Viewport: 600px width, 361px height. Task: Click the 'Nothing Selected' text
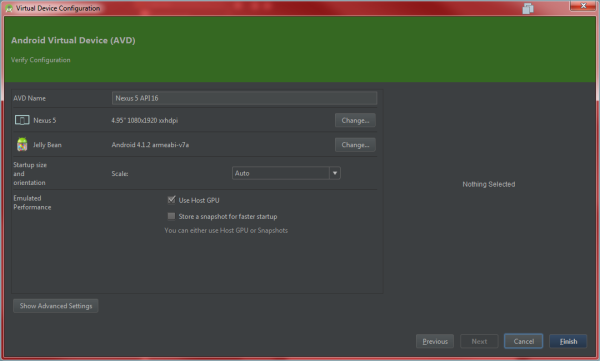pos(489,184)
